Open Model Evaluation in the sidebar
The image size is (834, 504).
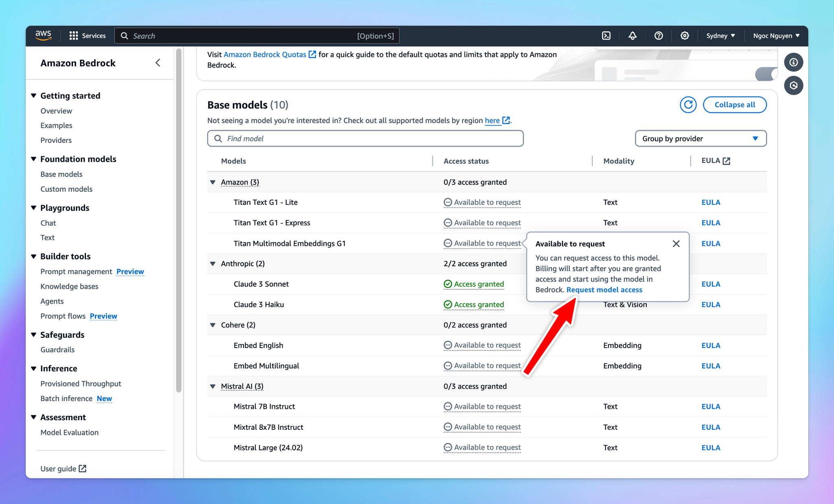pos(69,432)
